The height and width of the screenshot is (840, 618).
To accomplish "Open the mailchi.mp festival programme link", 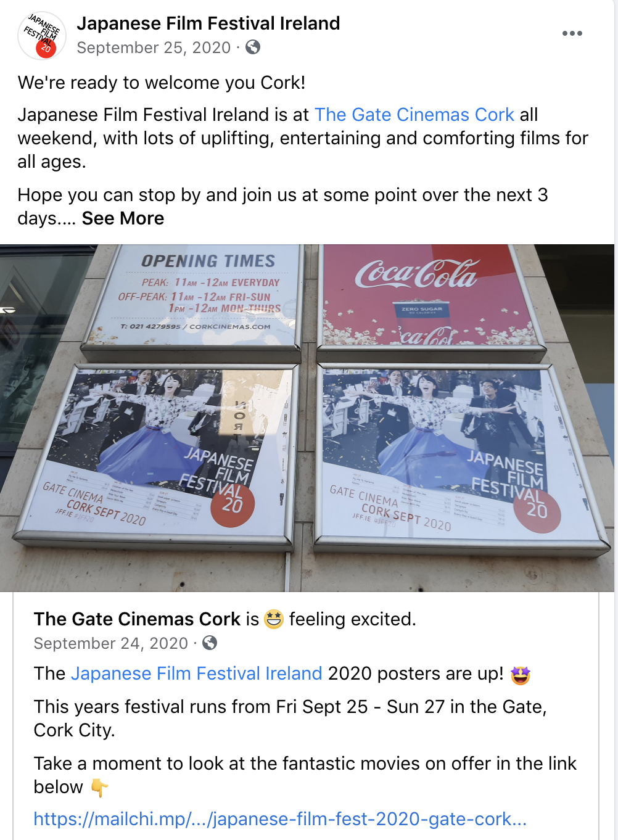I will (280, 819).
